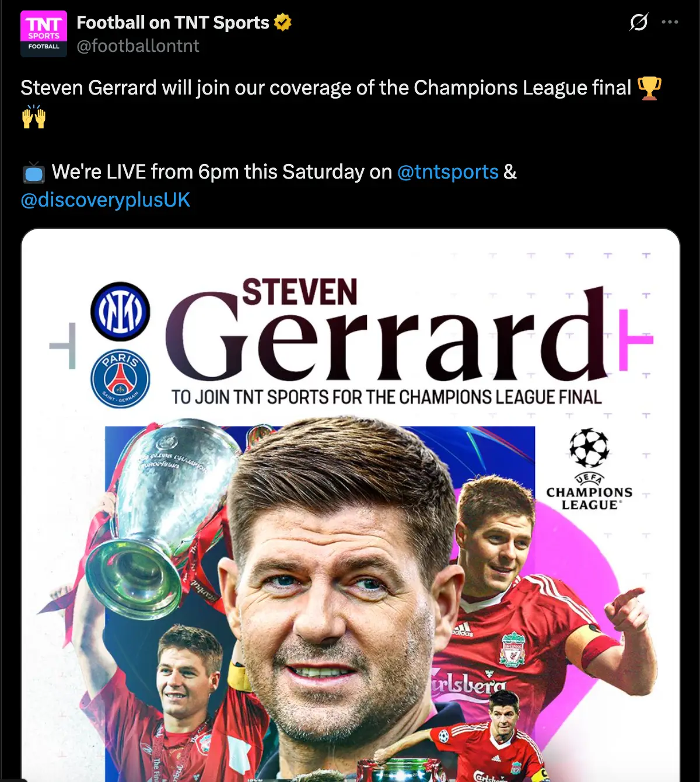Screen dimensions: 700x782
Task: Click the Football on TNT Sports name
Action: 173,22
